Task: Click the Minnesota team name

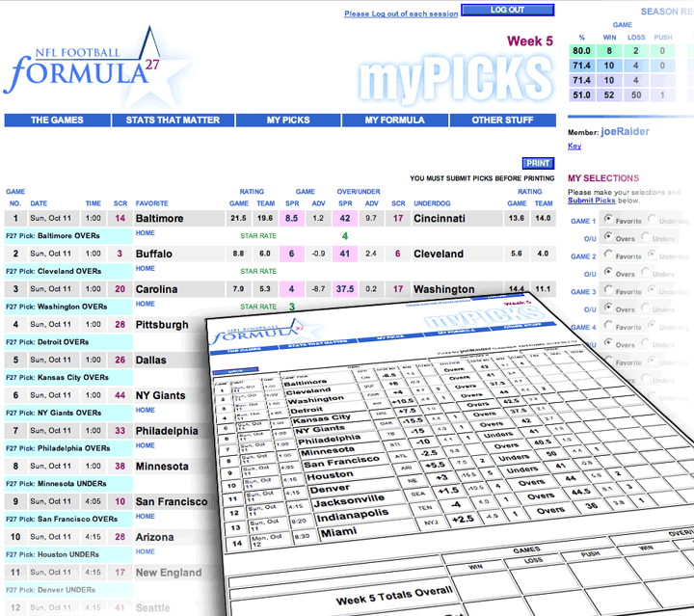Action: (162, 466)
